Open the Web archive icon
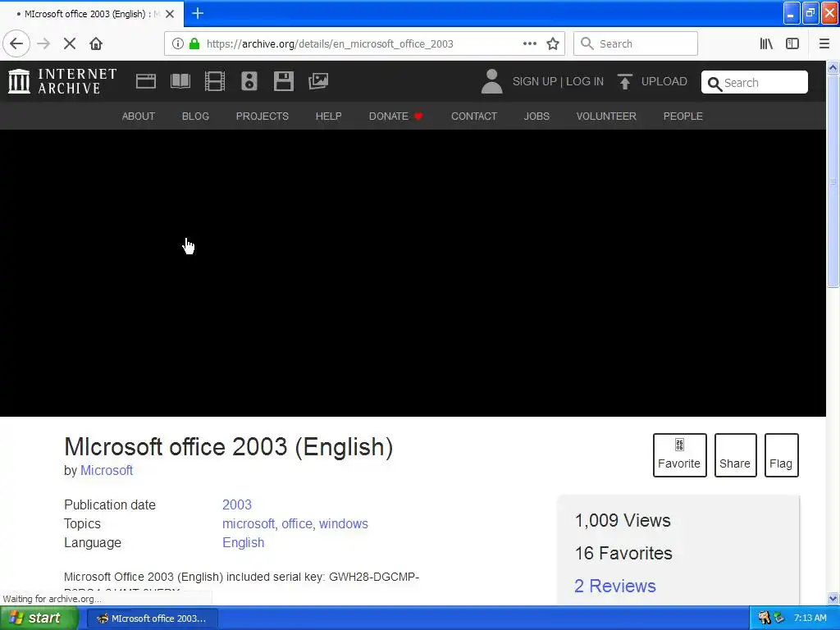 click(x=146, y=81)
